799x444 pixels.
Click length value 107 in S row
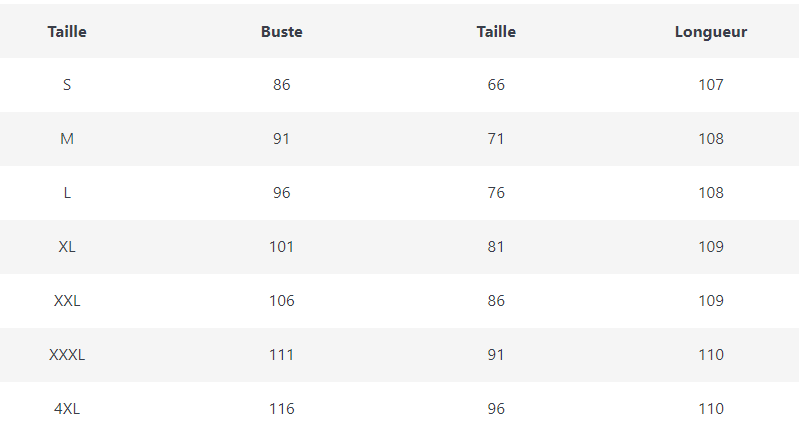(711, 85)
